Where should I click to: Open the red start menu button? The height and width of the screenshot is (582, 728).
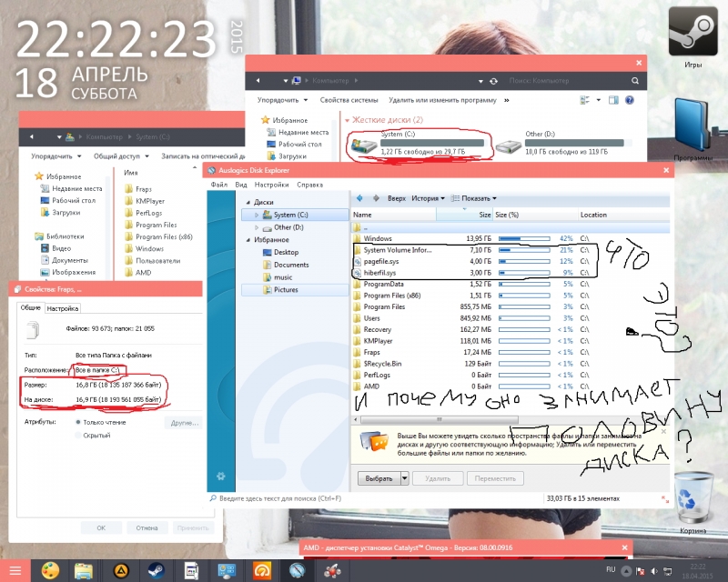click(15, 570)
